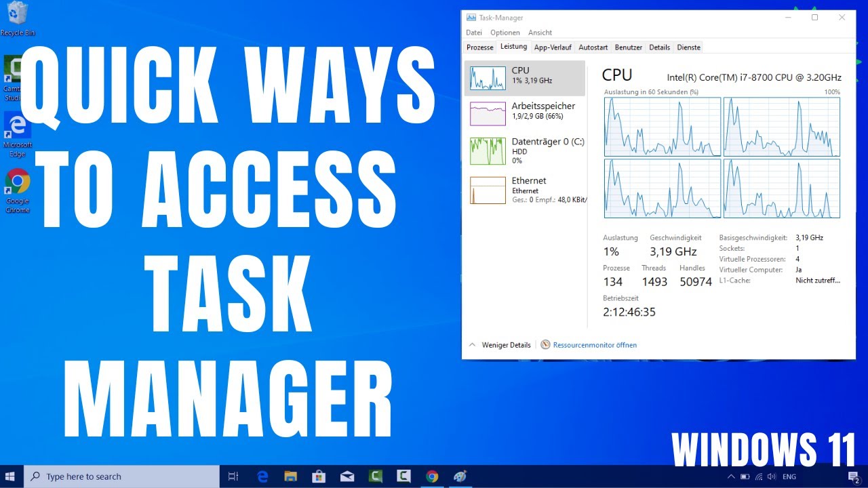Open Task View in the taskbar
868x488 pixels.
233,476
